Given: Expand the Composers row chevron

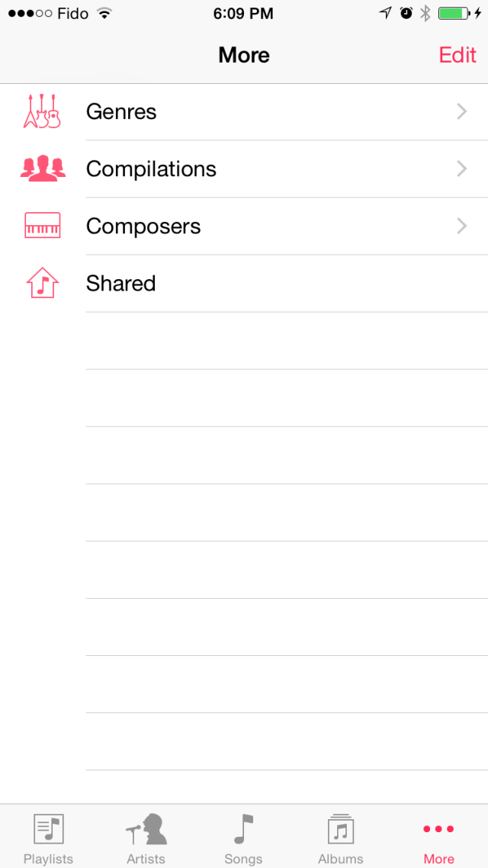Looking at the screenshot, I should coord(461,226).
